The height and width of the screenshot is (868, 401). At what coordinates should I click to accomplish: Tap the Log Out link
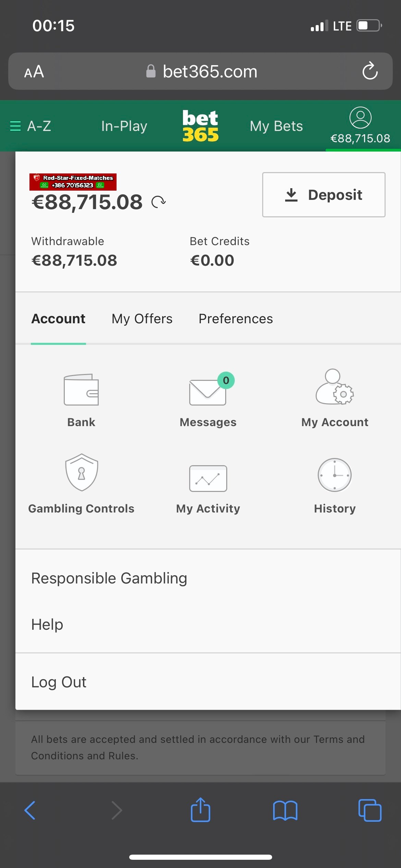pos(59,682)
